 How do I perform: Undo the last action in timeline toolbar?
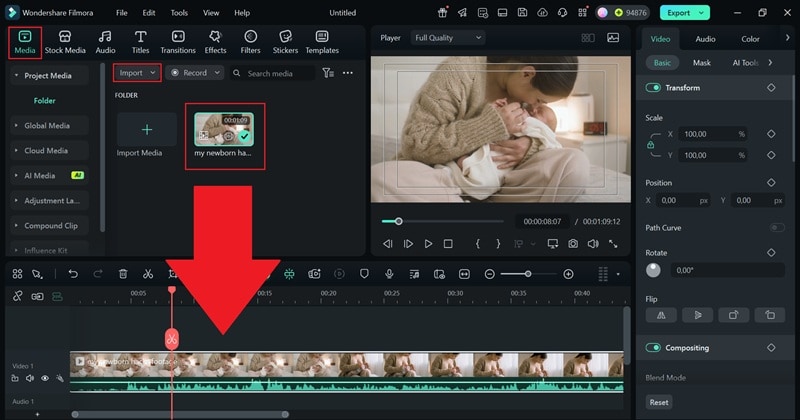coord(73,274)
